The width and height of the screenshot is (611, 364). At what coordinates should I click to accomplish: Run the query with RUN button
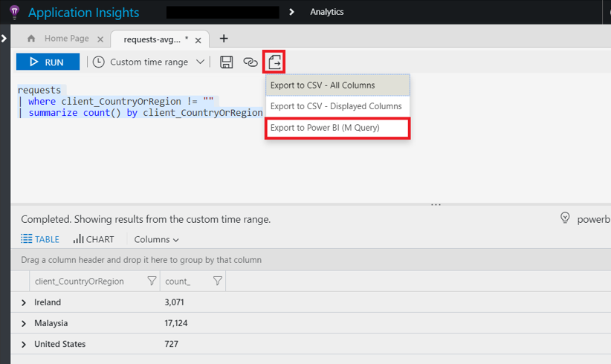coord(48,62)
